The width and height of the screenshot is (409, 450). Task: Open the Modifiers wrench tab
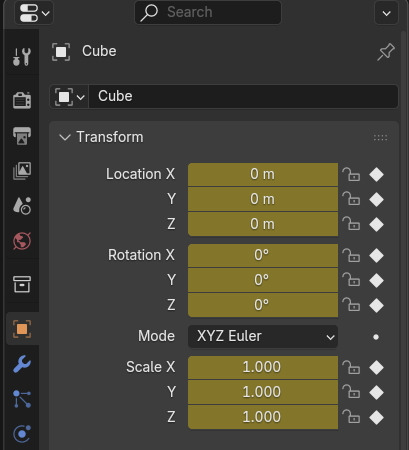coord(22,364)
